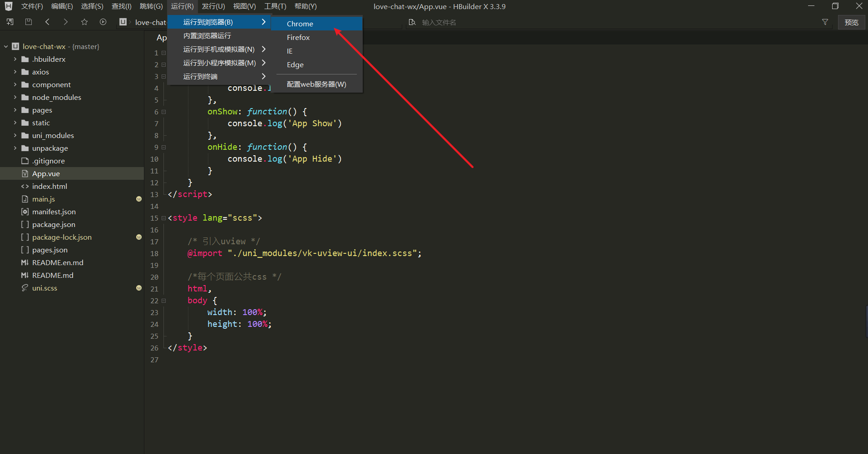Go back with the left arrow icon

click(47, 22)
